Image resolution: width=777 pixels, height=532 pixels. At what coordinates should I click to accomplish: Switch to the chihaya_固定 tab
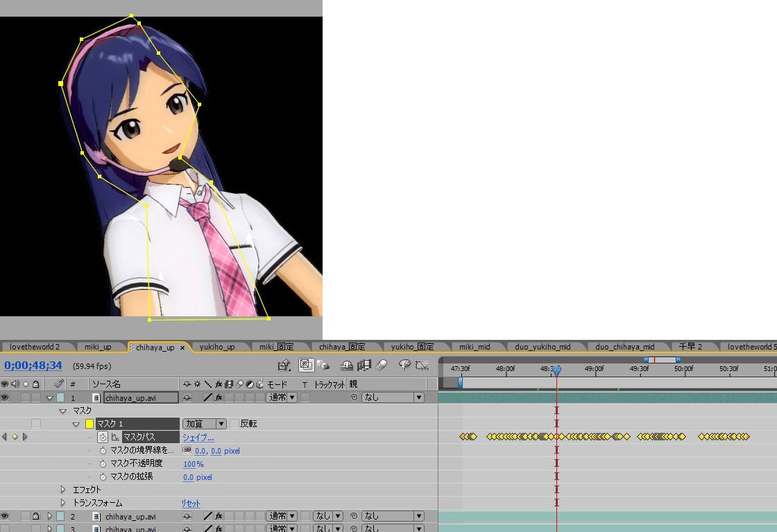(x=342, y=347)
